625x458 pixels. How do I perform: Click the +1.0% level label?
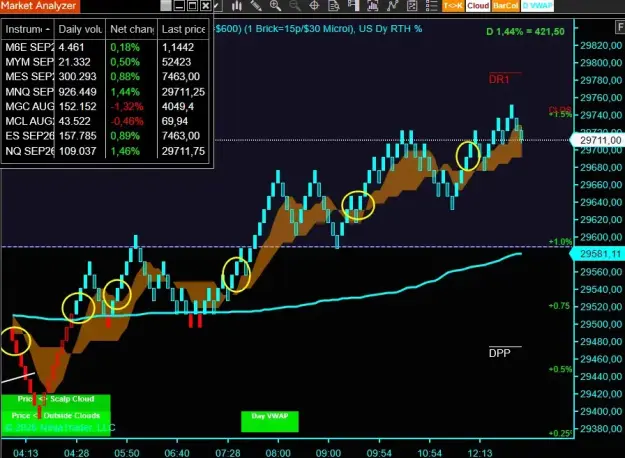coord(560,242)
